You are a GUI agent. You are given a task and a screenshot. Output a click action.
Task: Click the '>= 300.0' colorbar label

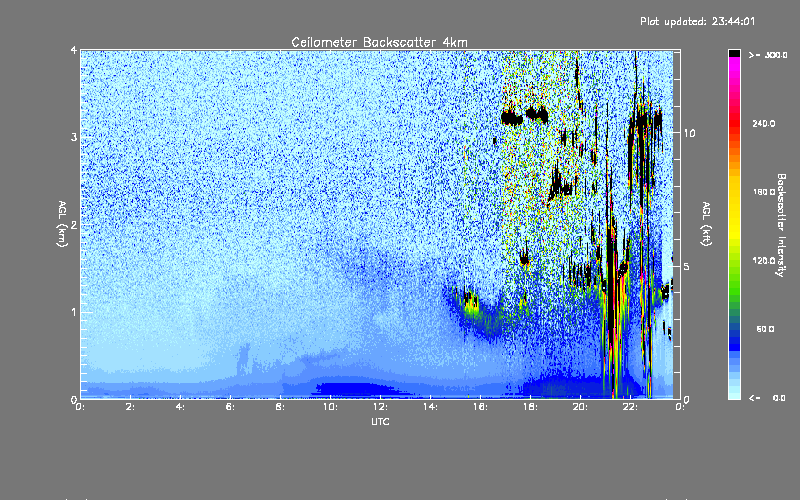tap(768, 55)
